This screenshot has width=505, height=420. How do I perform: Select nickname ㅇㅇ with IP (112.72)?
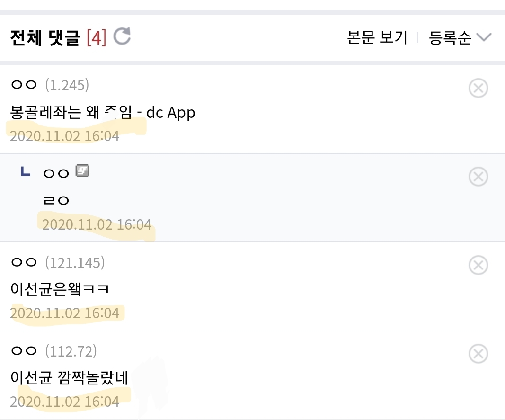click(x=24, y=351)
